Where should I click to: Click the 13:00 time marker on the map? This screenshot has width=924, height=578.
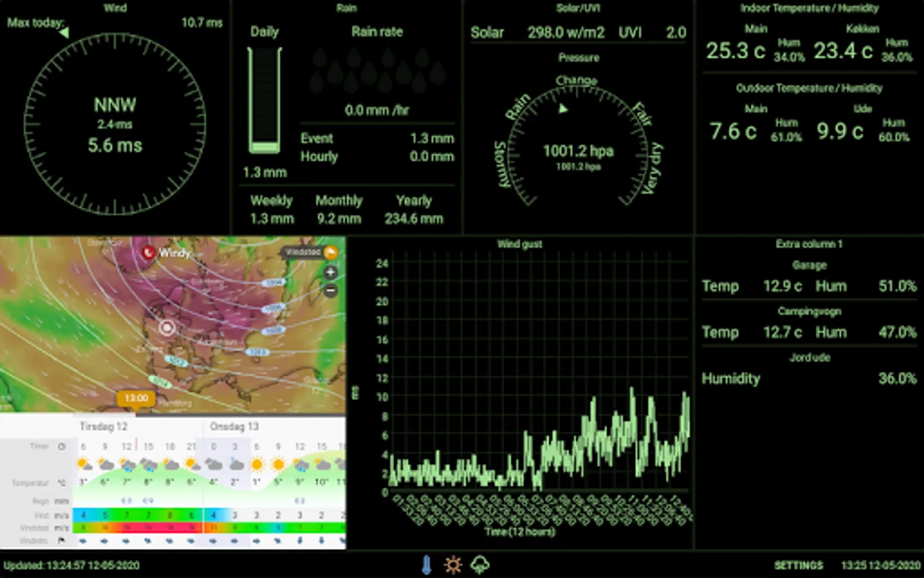tap(136, 398)
